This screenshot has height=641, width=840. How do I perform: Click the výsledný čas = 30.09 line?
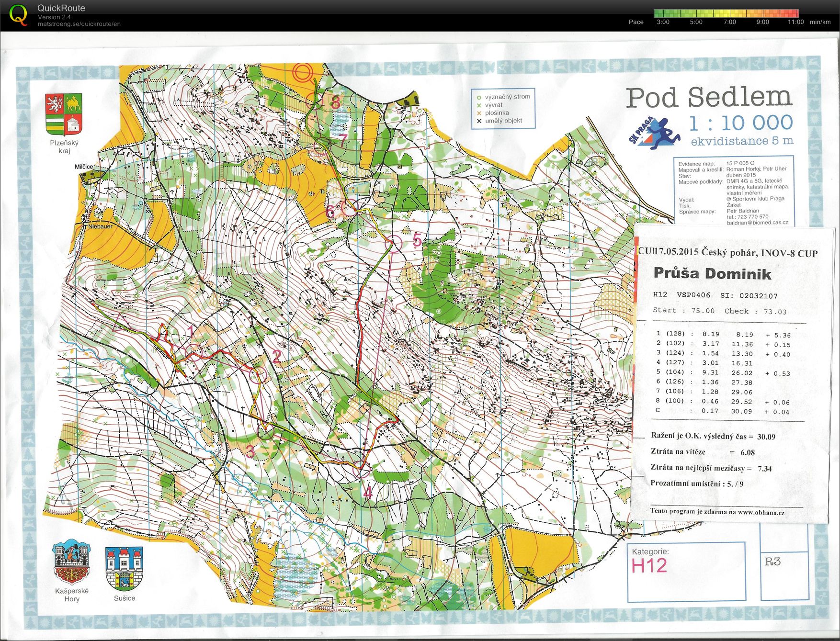pos(713,436)
